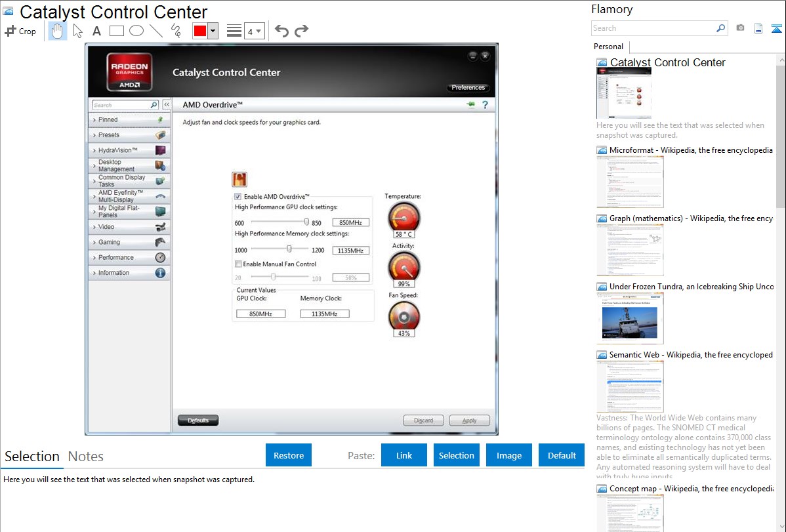
Task: Toggle Enable Manual Fan Control checkbox
Action: pyautogui.click(x=238, y=264)
